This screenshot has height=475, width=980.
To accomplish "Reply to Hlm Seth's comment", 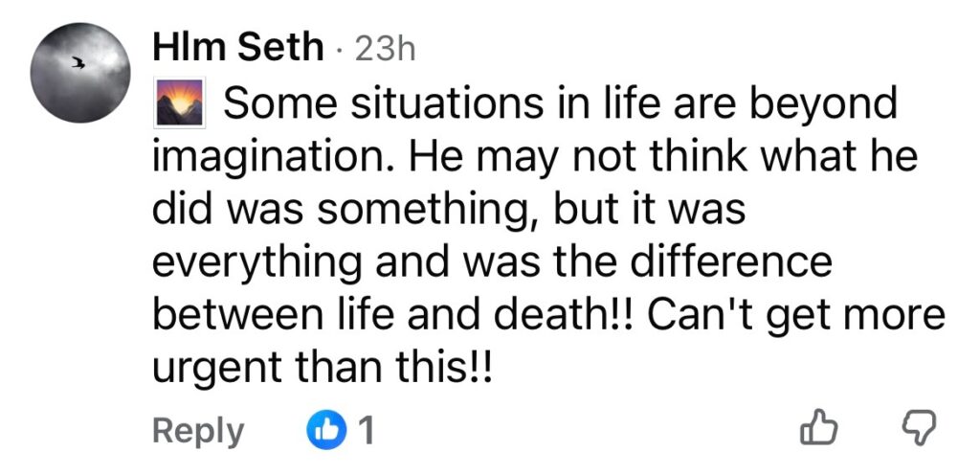I will pyautogui.click(x=198, y=431).
